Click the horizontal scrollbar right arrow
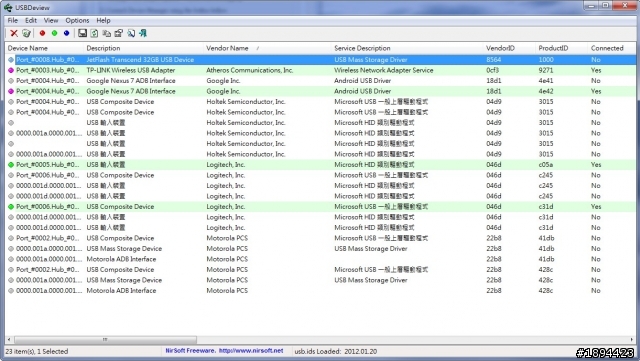The image size is (640, 361). point(631,340)
